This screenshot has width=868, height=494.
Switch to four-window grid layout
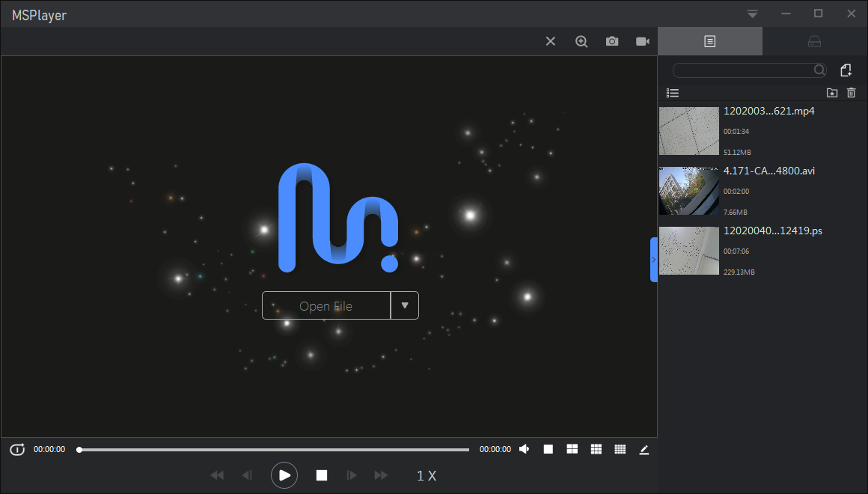572,449
